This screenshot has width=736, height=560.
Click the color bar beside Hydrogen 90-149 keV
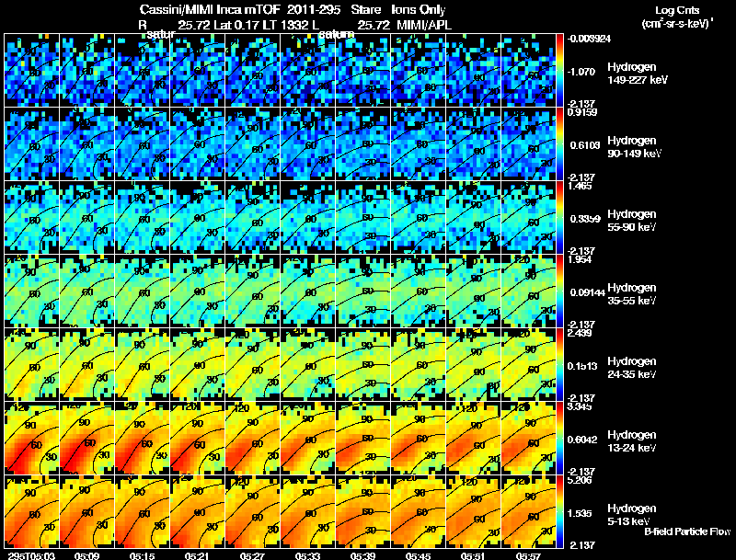[x=559, y=143]
